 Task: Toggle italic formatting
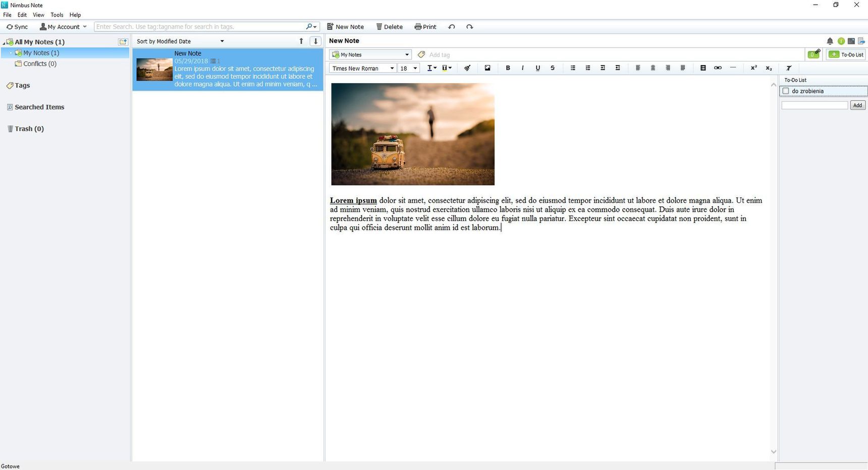pos(522,68)
